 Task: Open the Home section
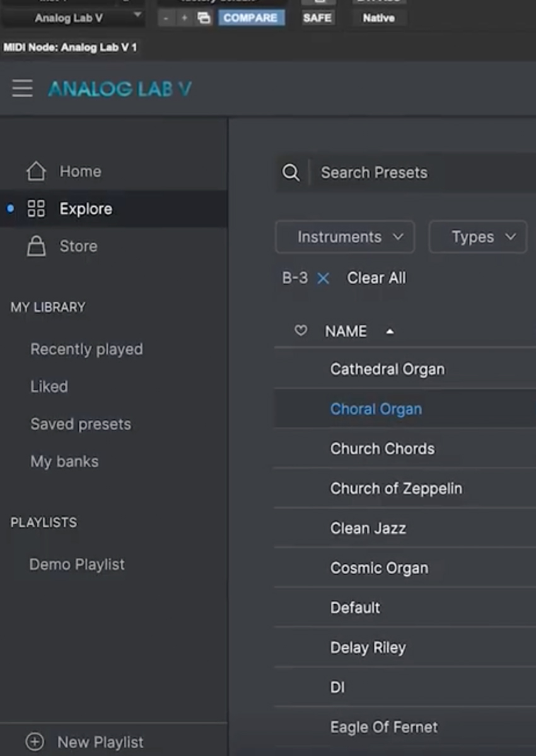pos(80,171)
